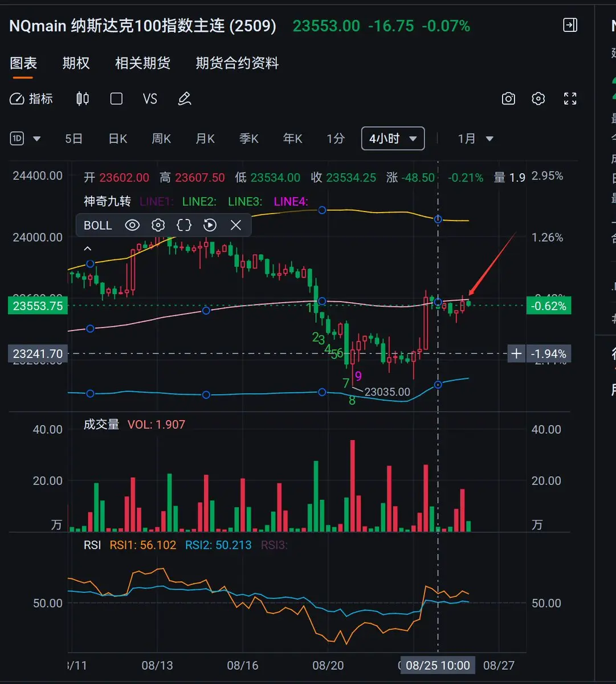Click the BOLL indicator label
The height and width of the screenshot is (684, 616).
pyautogui.click(x=98, y=225)
